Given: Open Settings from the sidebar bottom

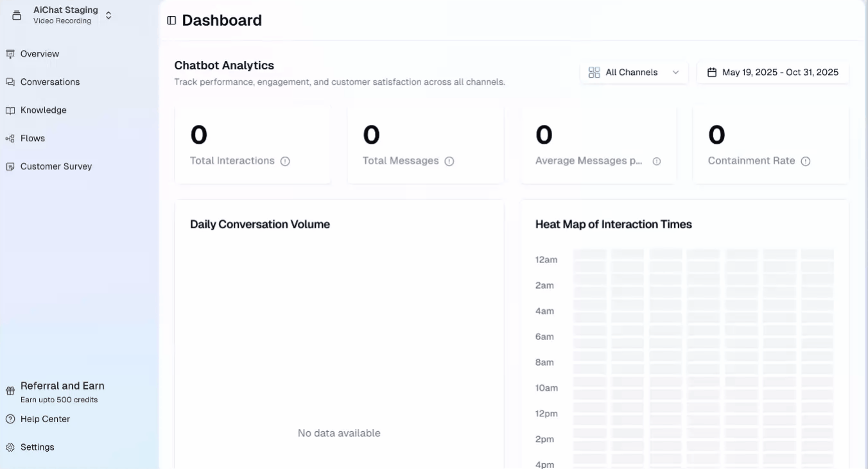Looking at the screenshot, I should coord(37,447).
